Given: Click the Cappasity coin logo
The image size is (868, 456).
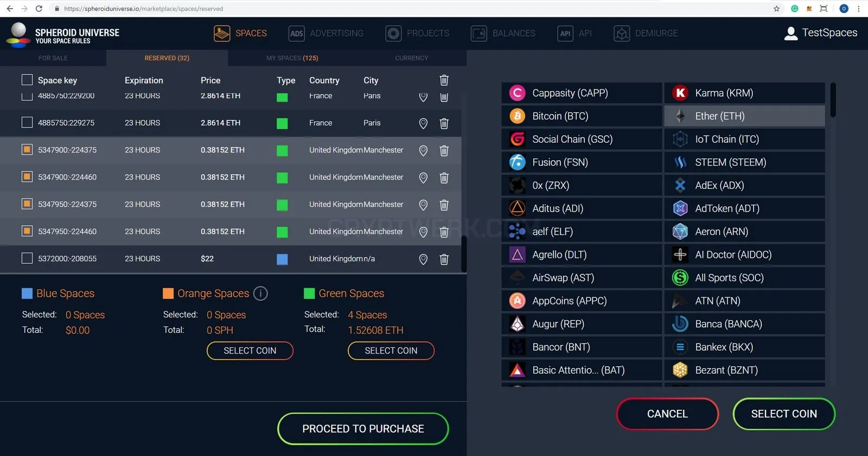Looking at the screenshot, I should point(518,93).
